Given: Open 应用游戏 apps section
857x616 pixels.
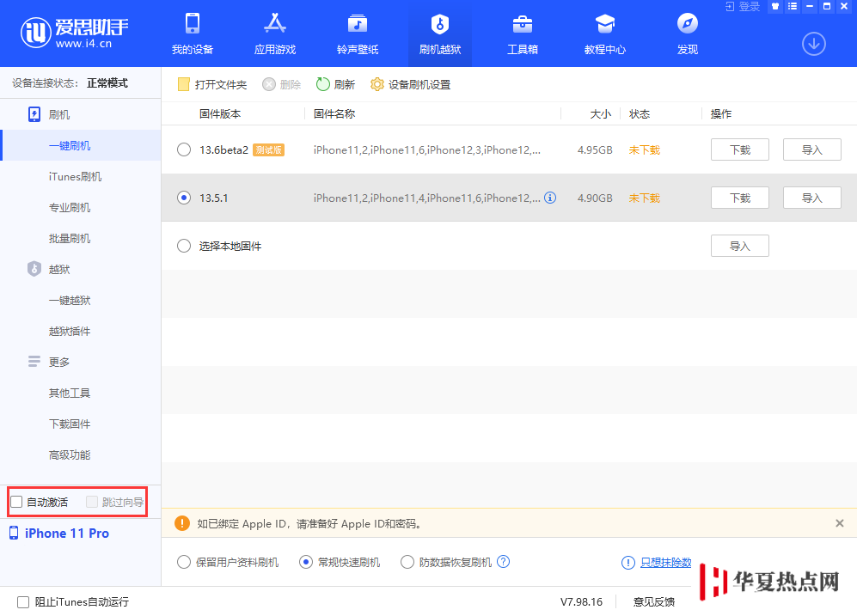Looking at the screenshot, I should [x=275, y=34].
